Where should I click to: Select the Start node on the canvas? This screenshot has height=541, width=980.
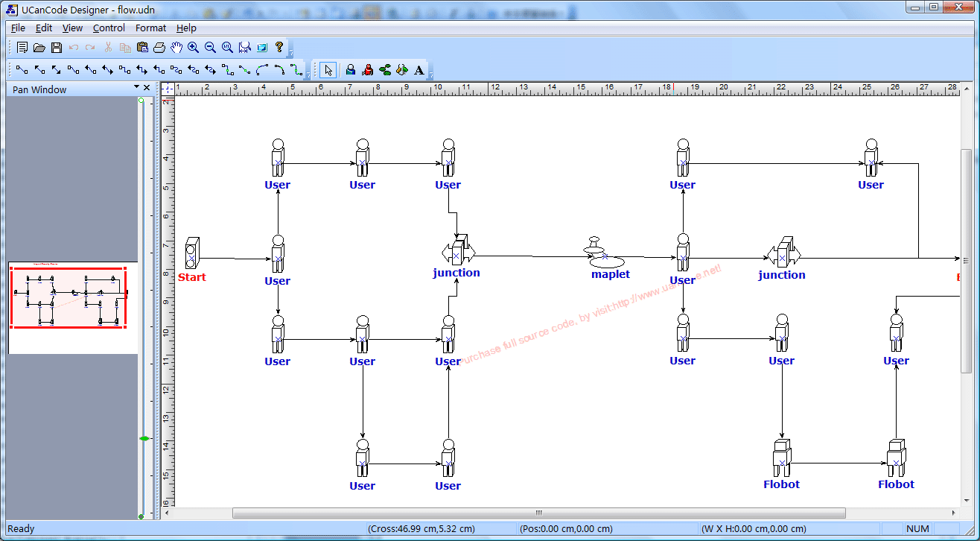tap(192, 253)
